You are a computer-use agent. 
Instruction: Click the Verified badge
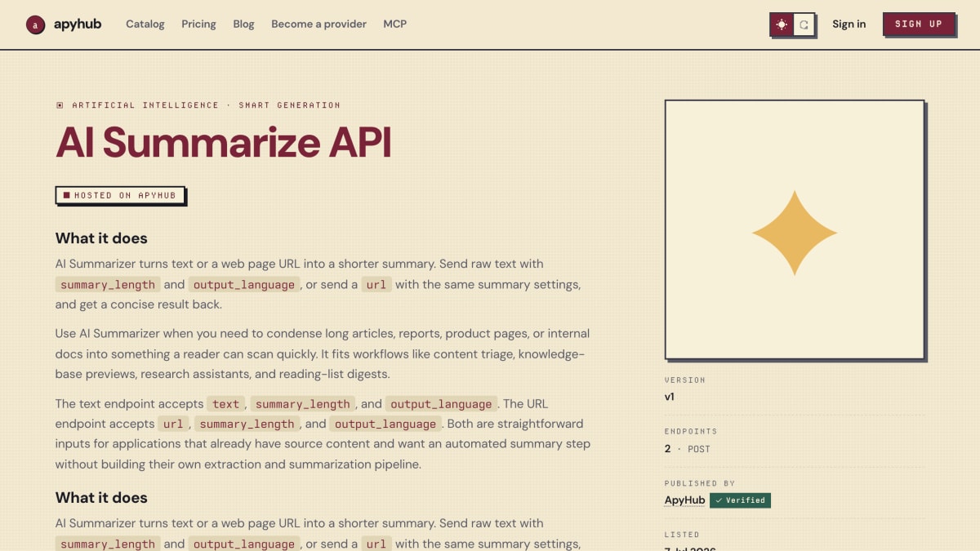click(x=740, y=500)
